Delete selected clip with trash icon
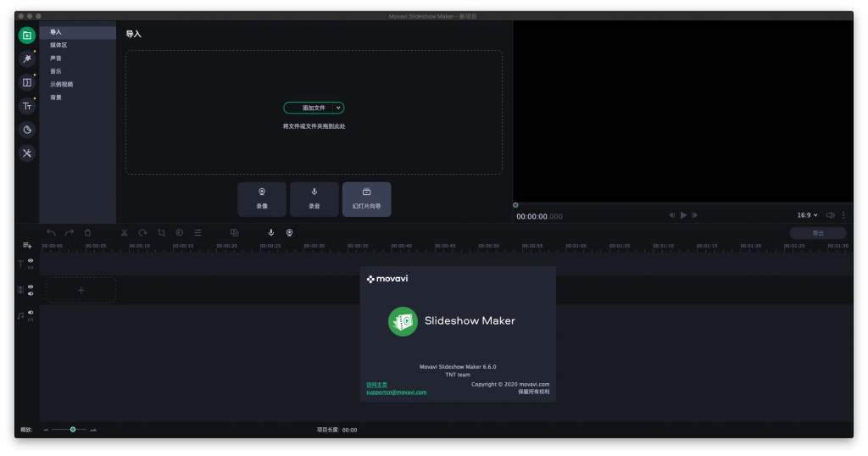The width and height of the screenshot is (868, 456). point(87,232)
